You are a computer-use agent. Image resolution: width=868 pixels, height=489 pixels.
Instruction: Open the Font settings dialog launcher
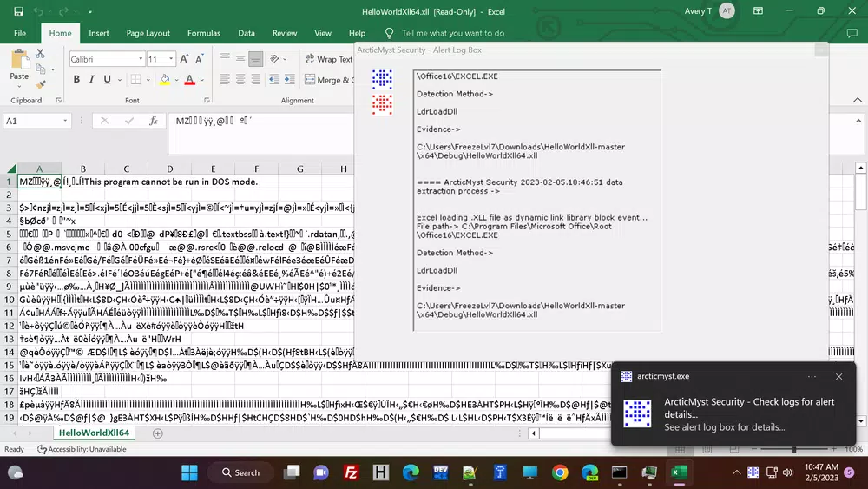(207, 100)
